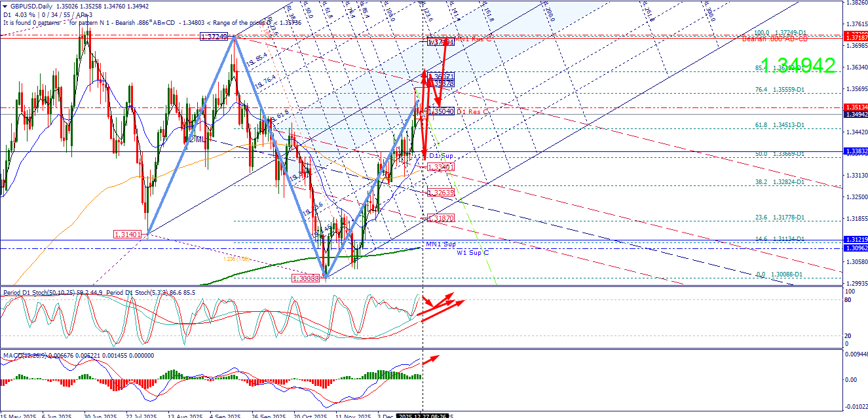Select the 'Bearish AB=CD' pattern label at right
Viewport: 868px width, 418px height.
(774, 39)
